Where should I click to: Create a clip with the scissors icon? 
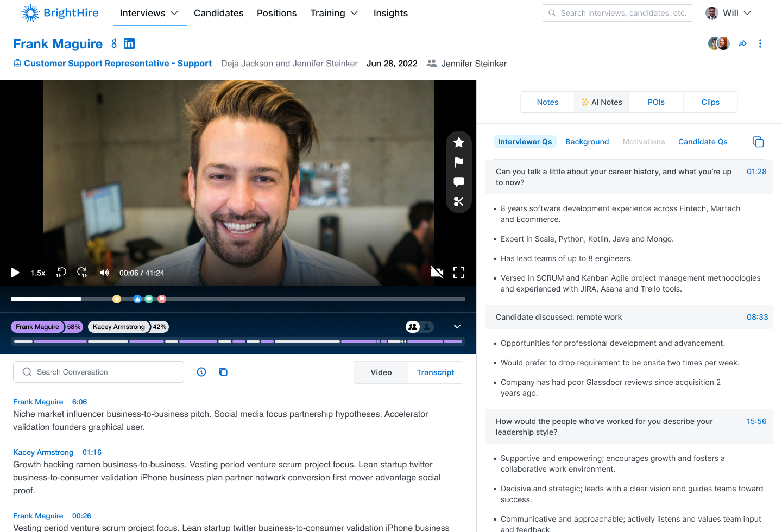pyautogui.click(x=459, y=201)
